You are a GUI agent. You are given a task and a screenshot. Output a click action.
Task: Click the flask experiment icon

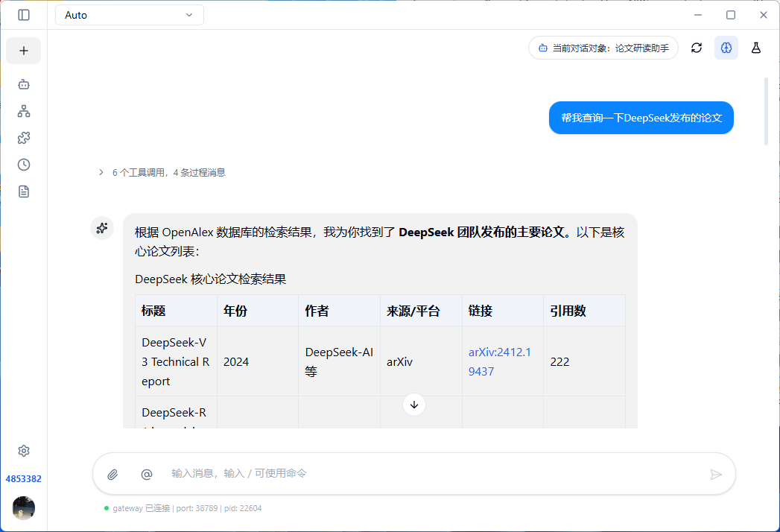(x=756, y=48)
